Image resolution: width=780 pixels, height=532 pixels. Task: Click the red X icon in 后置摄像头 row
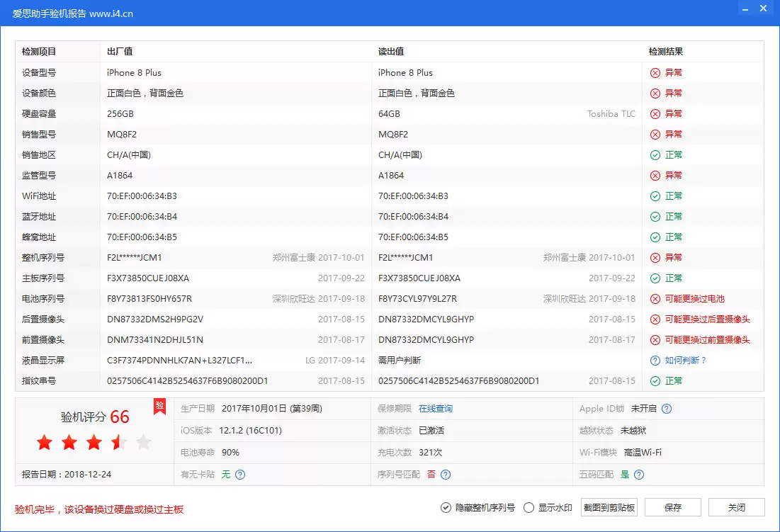655,319
